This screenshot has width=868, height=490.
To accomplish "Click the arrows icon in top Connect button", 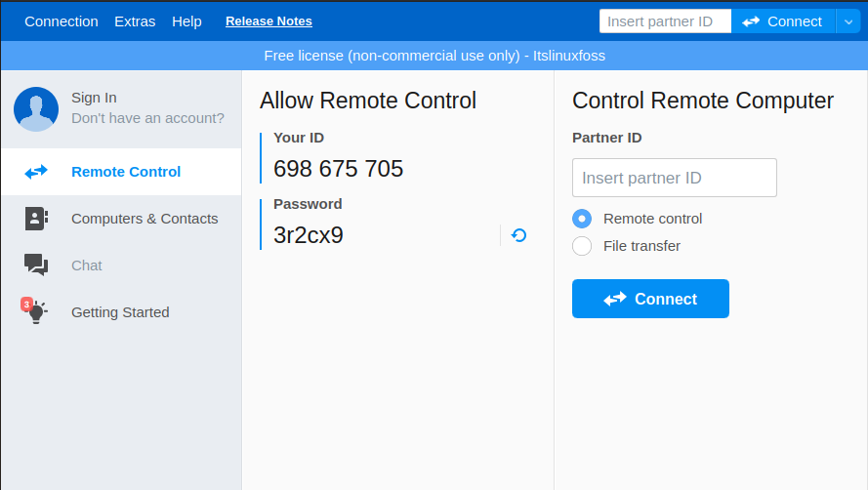I will coord(751,21).
